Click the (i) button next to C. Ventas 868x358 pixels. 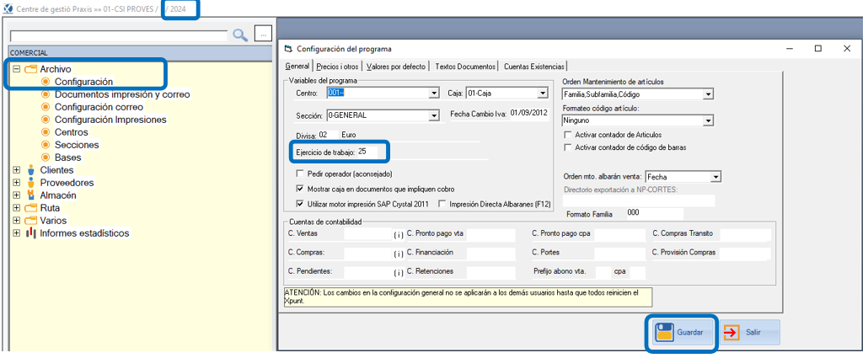tap(399, 235)
